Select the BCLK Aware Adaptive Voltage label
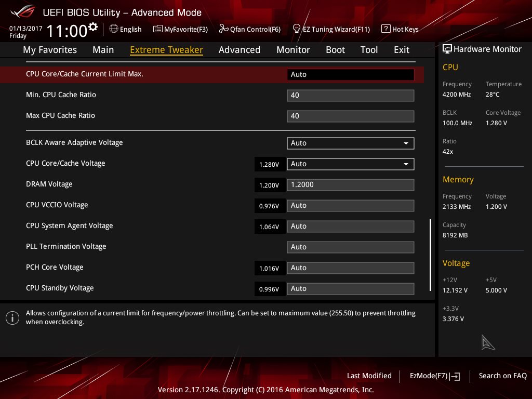This screenshot has width=532, height=399. coord(74,142)
